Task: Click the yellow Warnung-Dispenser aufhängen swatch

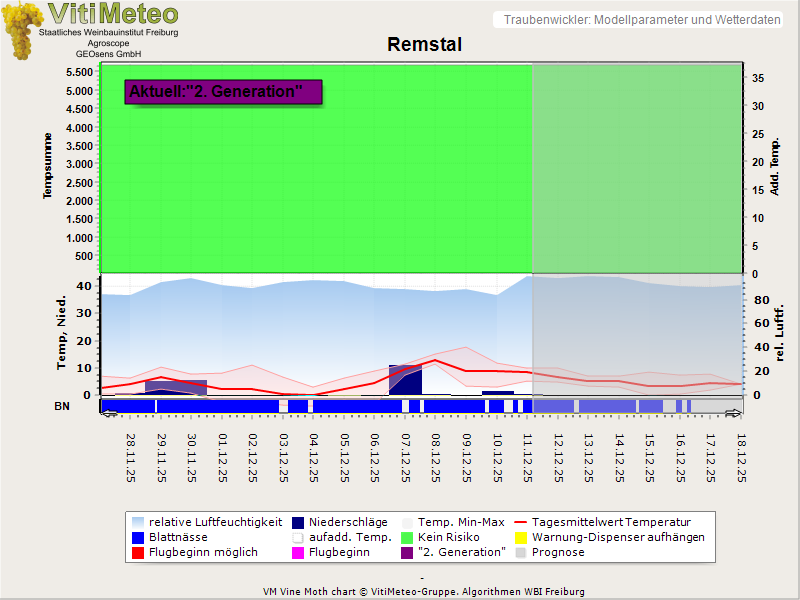Action: 520,537
